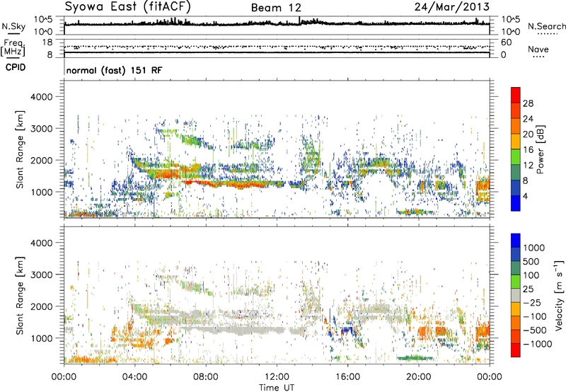Click the '12:00' time axis tick label

tap(277, 377)
